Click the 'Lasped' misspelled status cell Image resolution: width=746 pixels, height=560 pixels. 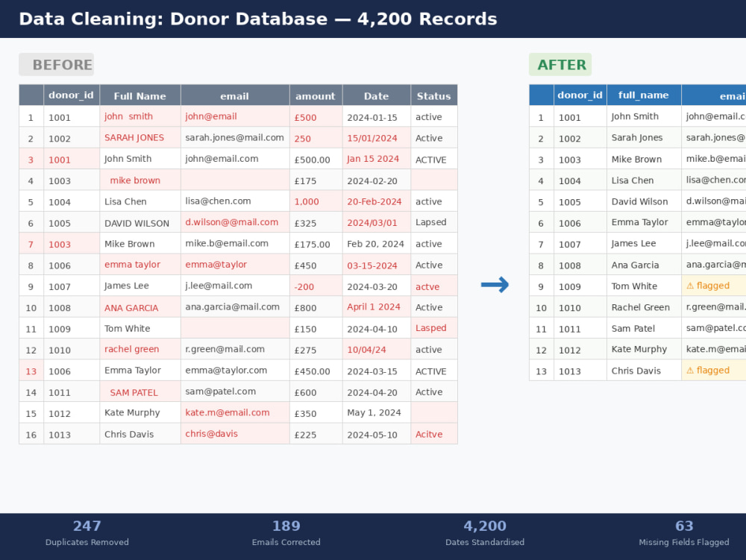pos(434,329)
